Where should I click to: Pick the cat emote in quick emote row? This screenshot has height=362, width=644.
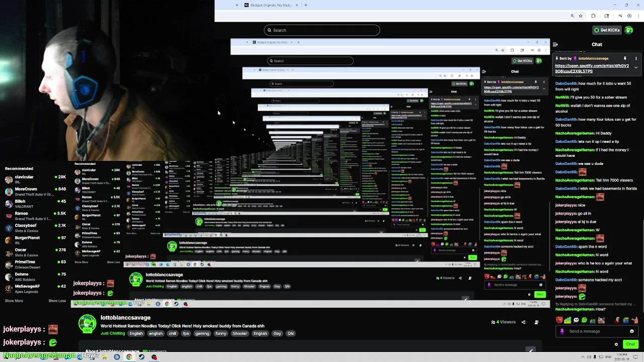tap(601, 320)
